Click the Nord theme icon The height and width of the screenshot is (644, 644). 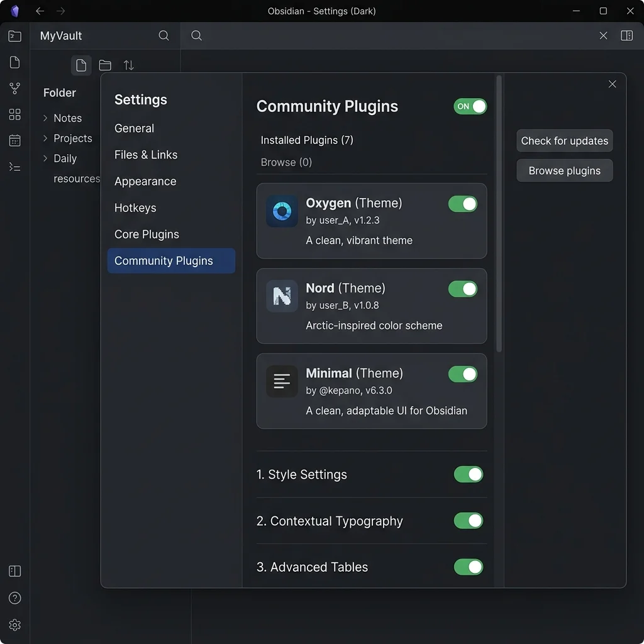pos(282,296)
